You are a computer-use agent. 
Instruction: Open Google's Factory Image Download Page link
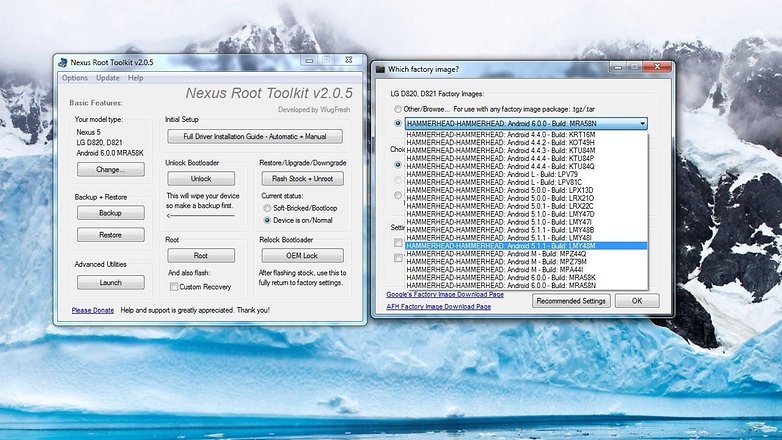point(445,294)
